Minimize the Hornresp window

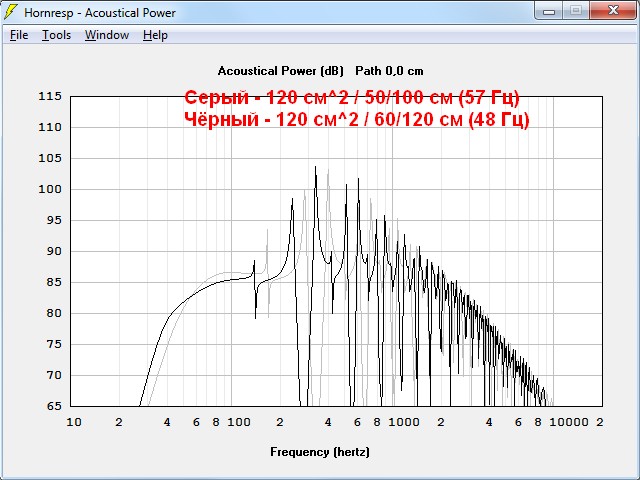(549, 11)
